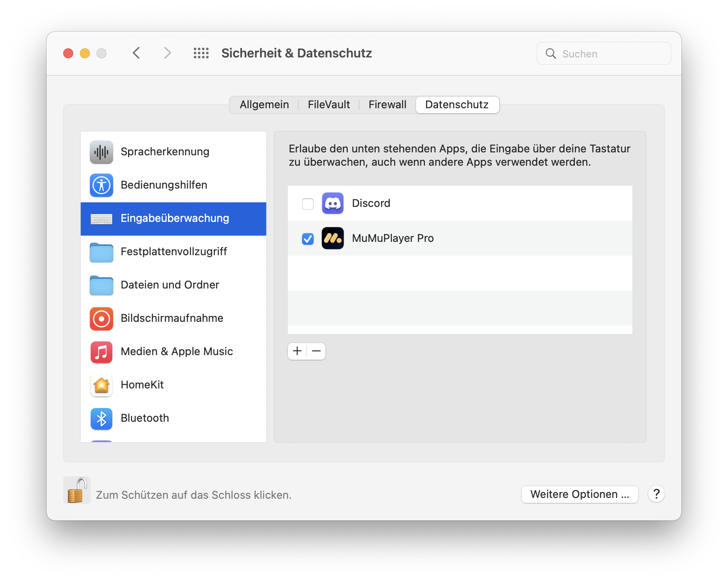Click the Suchen search field
The width and height of the screenshot is (728, 582).
click(604, 54)
